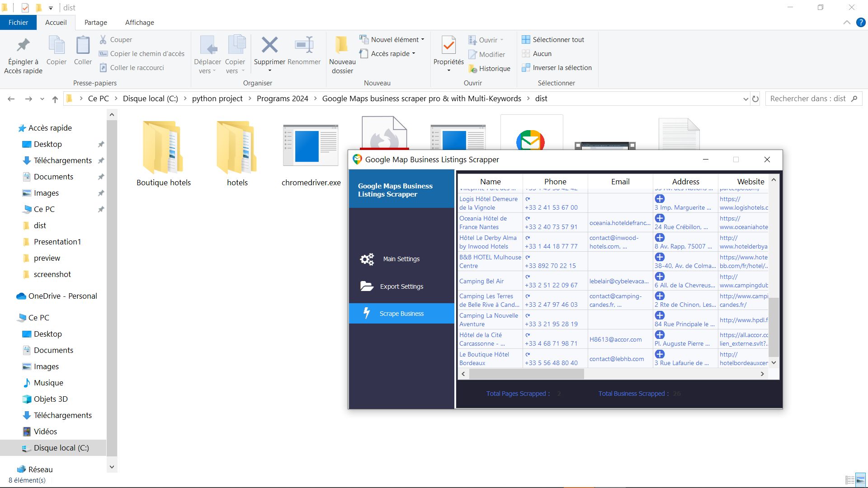
Task: Click Modifier in Ouvrir group
Action: (486, 55)
